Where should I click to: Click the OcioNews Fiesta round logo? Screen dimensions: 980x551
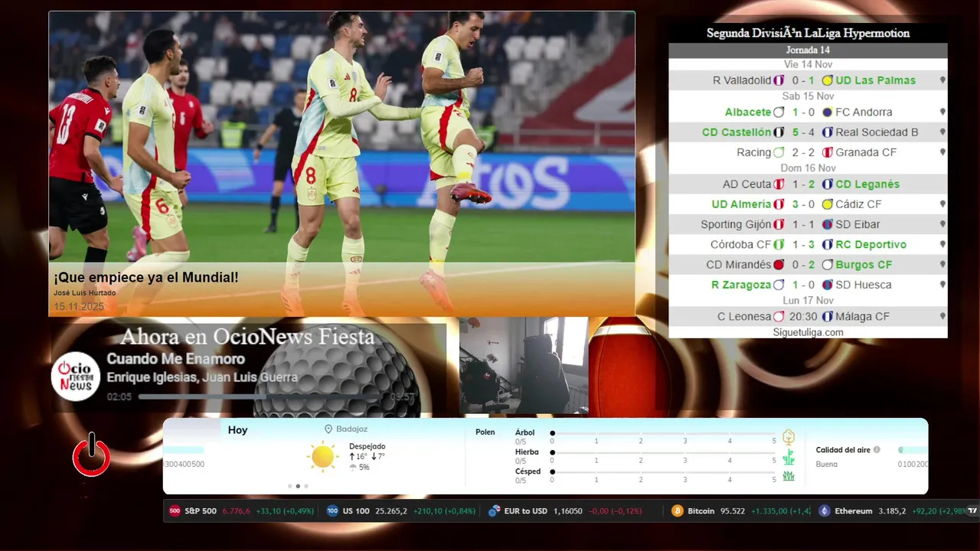coord(76,377)
